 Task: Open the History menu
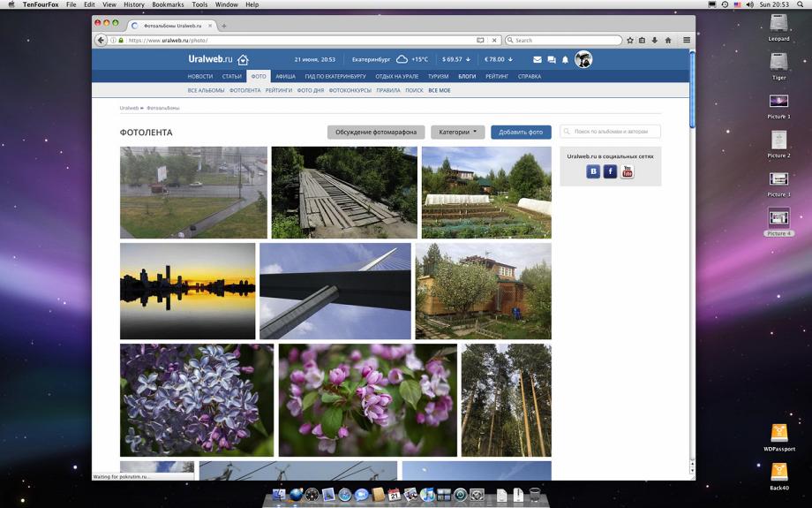[133, 4]
